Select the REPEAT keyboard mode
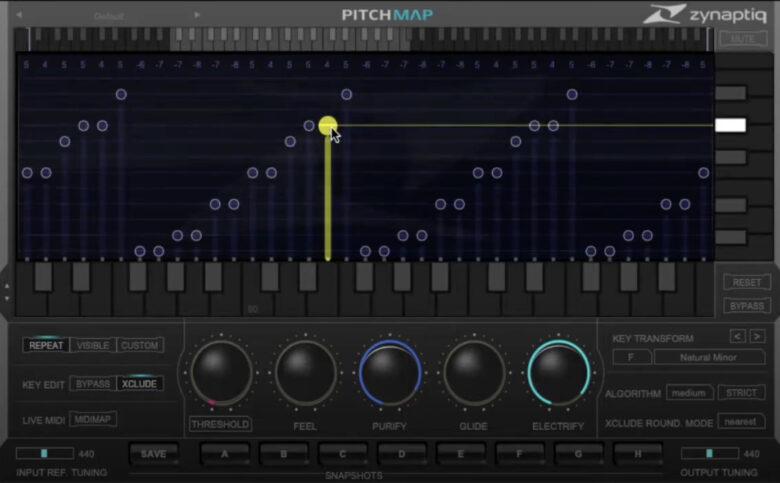Viewport: 780px width, 483px height. pyautogui.click(x=46, y=345)
